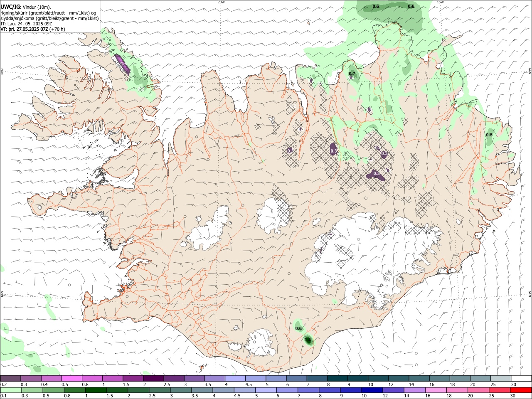Image resolution: width=532 pixels, height=399 pixels.
Task: Click top legend row swatch between 2 and 2.5
Action: coord(154,378)
